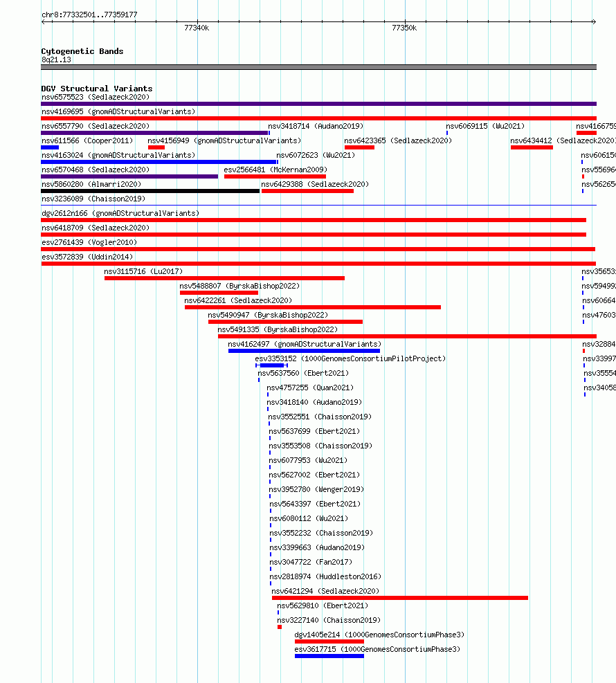Click nsv4163024 (gnomADStructuralVariants) label
Image resolution: width=616 pixels, height=683 pixels.
(118, 155)
